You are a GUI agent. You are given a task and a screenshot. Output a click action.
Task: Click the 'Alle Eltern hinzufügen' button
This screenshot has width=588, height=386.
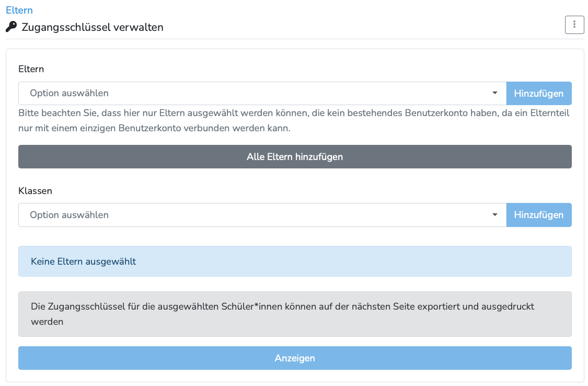[295, 157]
